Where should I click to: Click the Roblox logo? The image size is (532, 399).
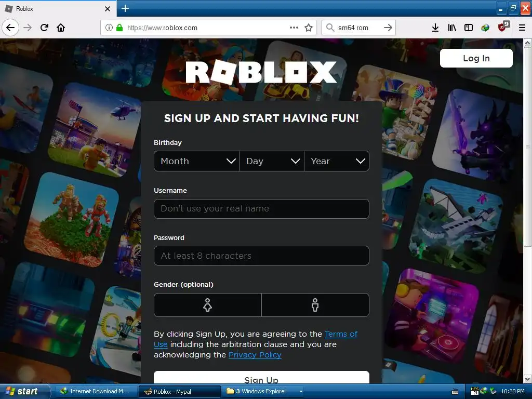(261, 72)
